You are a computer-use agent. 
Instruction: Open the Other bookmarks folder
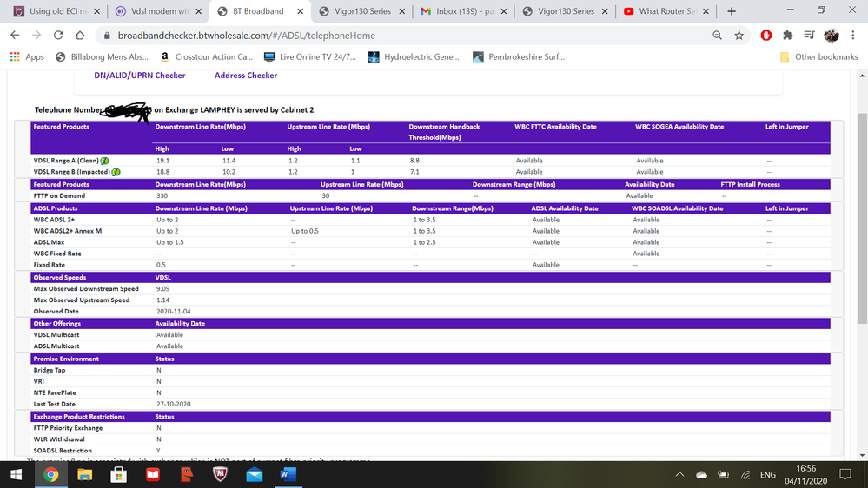click(x=818, y=57)
